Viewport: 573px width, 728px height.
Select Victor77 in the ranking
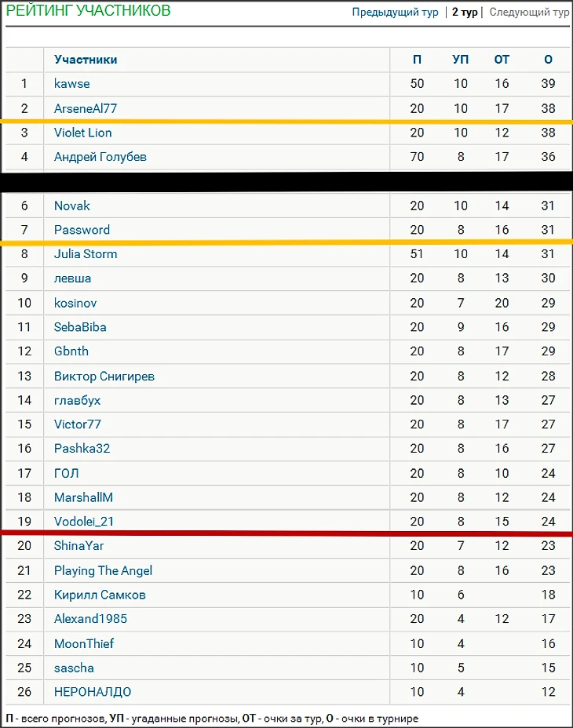tap(77, 424)
